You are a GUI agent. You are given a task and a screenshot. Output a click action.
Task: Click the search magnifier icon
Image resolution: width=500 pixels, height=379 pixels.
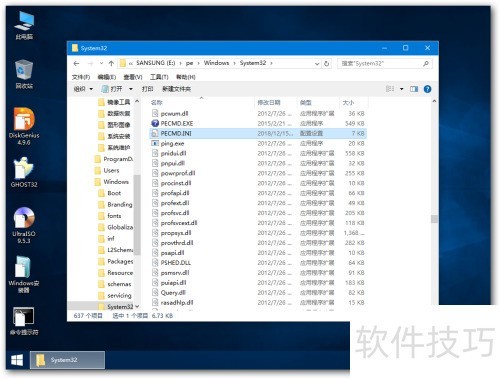[x=426, y=63]
